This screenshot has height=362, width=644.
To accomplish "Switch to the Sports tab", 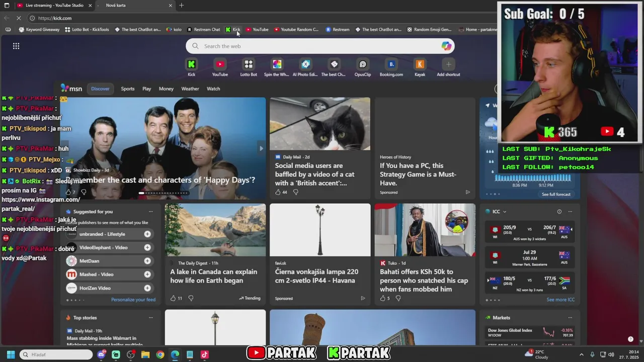I will [x=128, y=88].
